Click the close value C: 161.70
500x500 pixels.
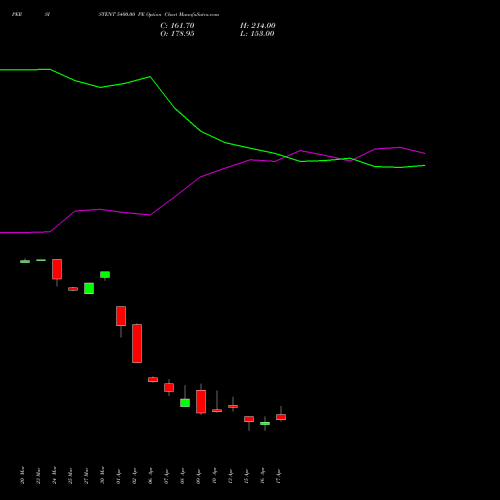click(x=177, y=26)
